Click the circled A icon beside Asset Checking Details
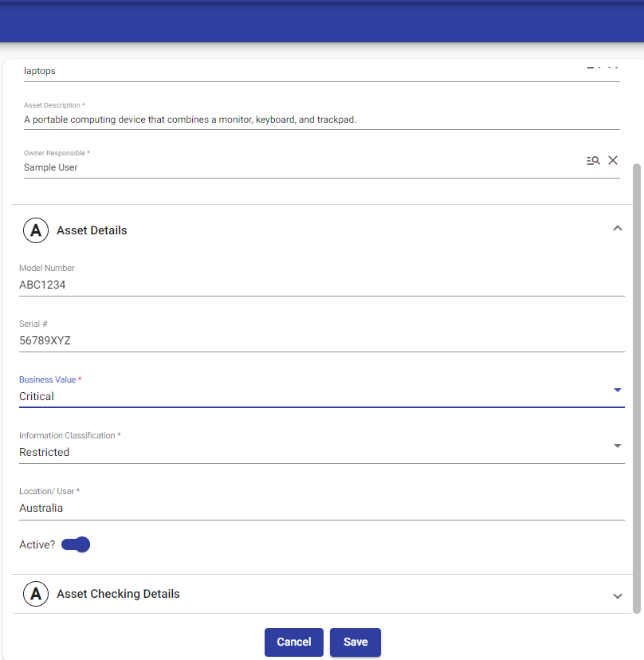The image size is (644, 660). tap(35, 594)
